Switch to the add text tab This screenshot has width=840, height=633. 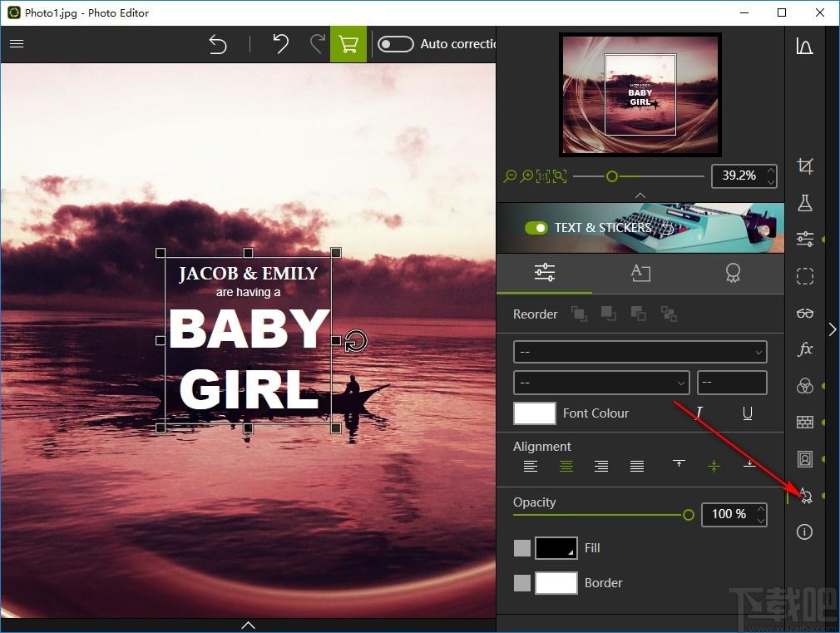(640, 272)
